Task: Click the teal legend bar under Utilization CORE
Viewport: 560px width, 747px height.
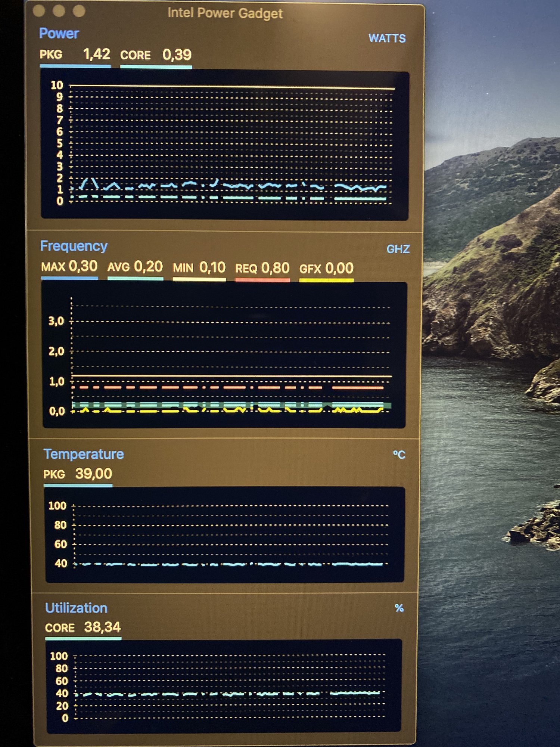Action: click(83, 639)
